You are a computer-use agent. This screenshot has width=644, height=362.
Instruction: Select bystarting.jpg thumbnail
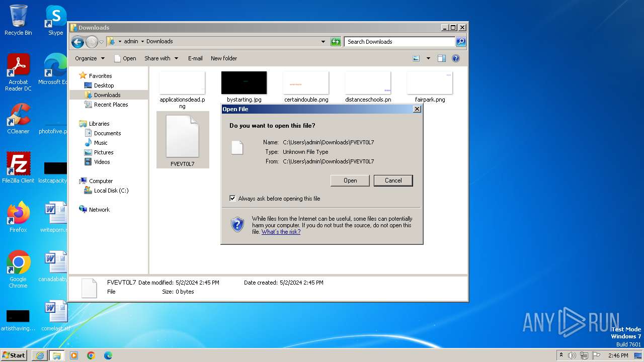tap(244, 83)
